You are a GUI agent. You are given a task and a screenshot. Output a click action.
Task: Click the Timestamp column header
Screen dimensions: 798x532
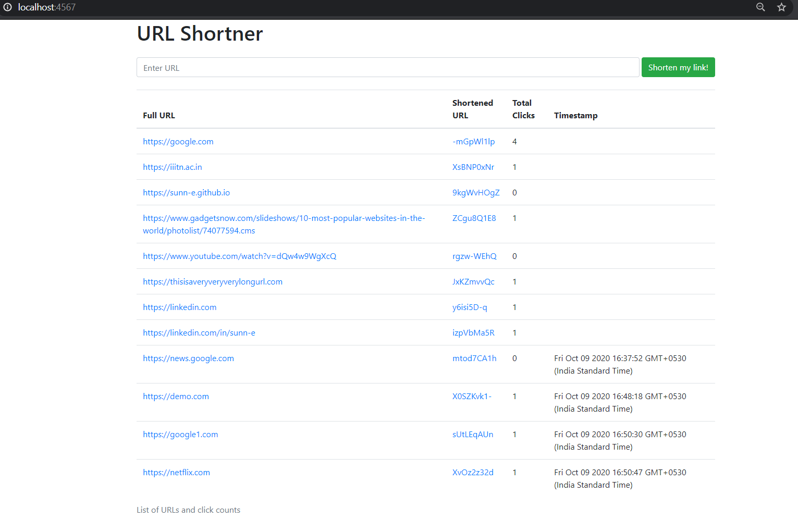point(576,115)
